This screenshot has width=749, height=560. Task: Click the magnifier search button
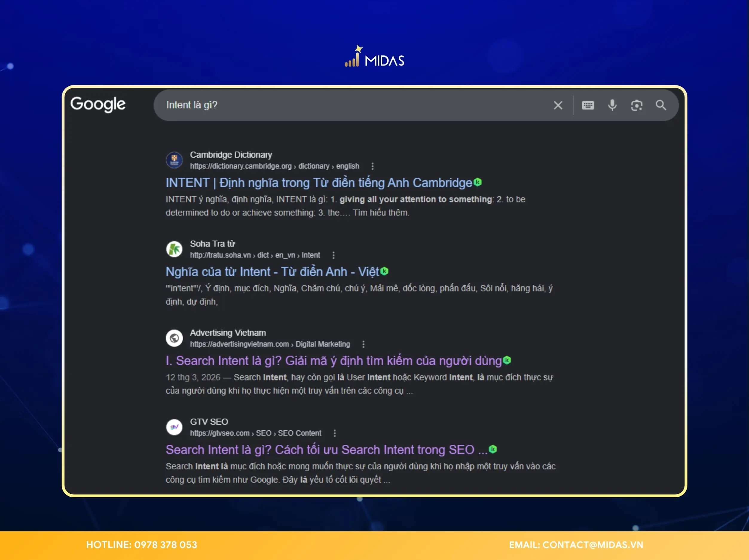tap(661, 105)
